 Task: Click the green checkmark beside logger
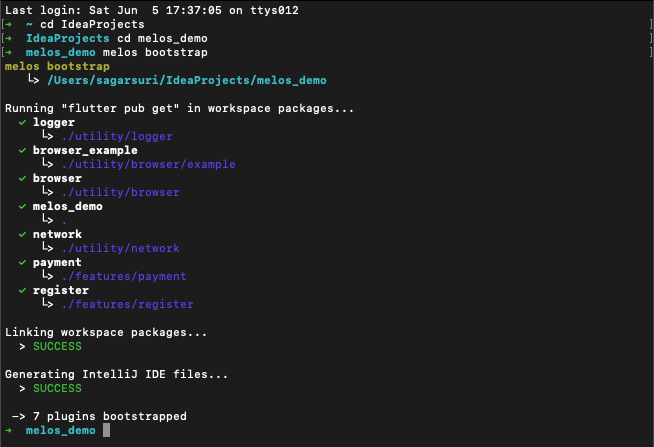click(23, 123)
